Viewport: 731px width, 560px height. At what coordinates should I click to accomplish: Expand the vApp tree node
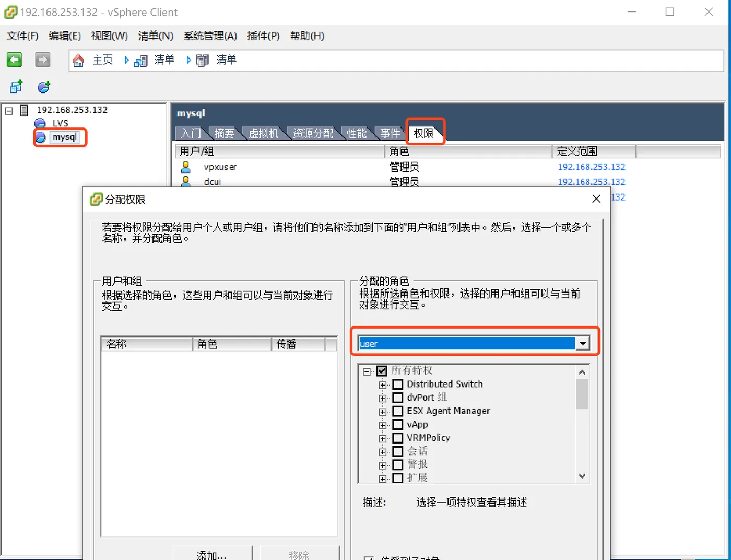coord(383,425)
